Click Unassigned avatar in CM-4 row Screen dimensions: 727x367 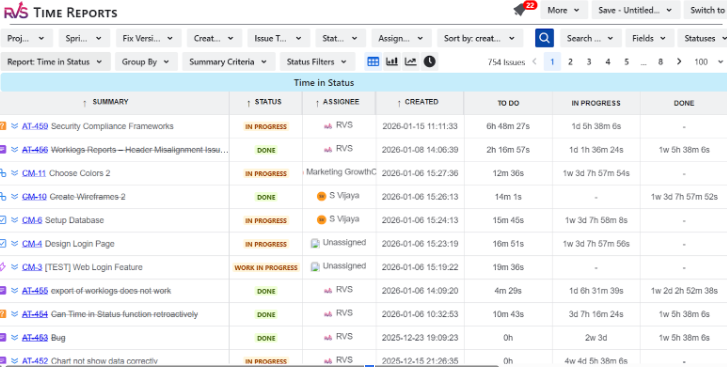pos(315,243)
